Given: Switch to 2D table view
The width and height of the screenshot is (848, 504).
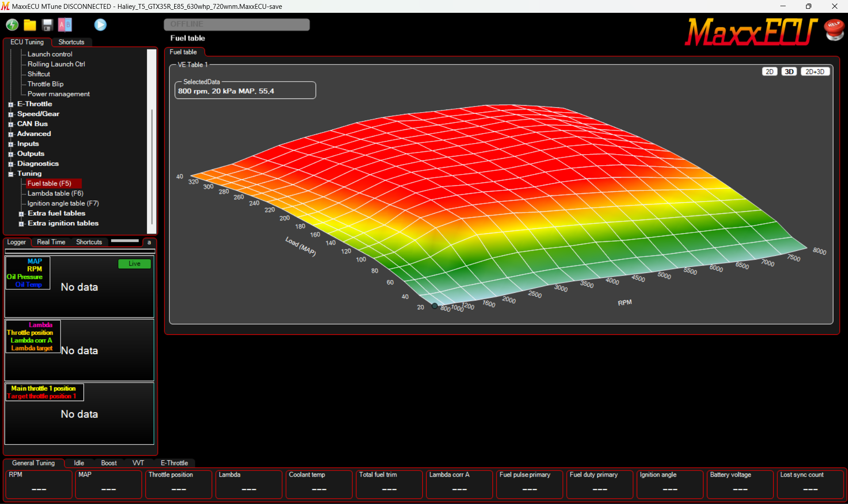Looking at the screenshot, I should click(x=770, y=72).
